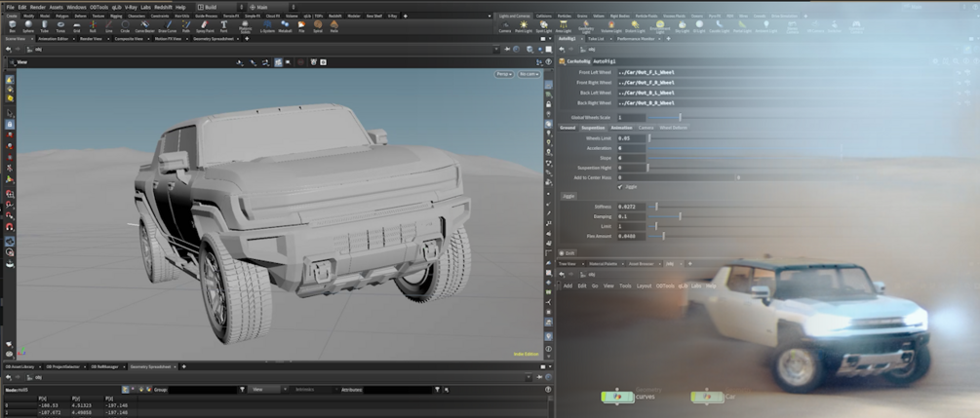Open the Performance Monitor pane tab

click(x=636, y=39)
